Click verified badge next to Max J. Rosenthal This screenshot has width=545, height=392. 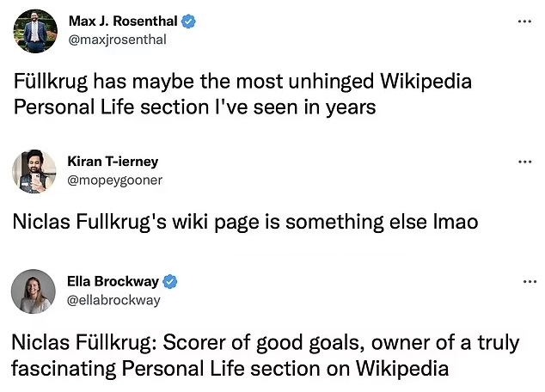(189, 21)
